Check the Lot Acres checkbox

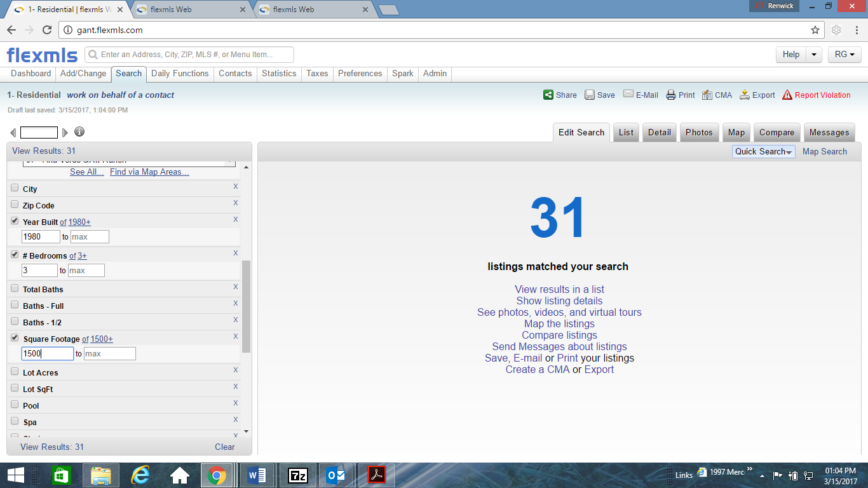tap(15, 372)
